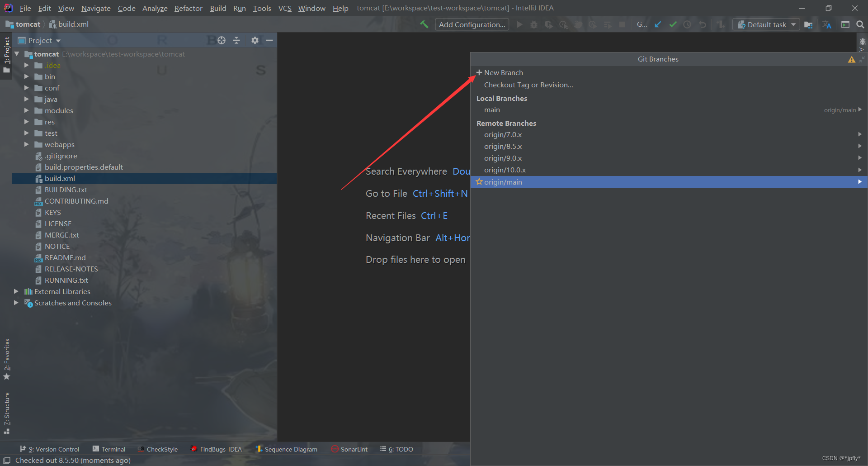This screenshot has width=868, height=466.
Task: Click the tomcat breadcrumb in the navigation bar
Action: point(23,24)
